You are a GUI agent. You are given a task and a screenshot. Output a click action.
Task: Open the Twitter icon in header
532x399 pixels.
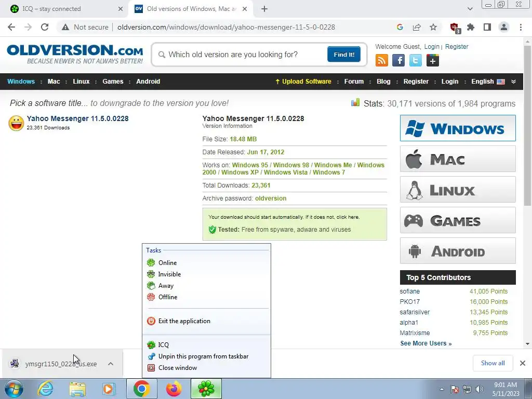415,60
